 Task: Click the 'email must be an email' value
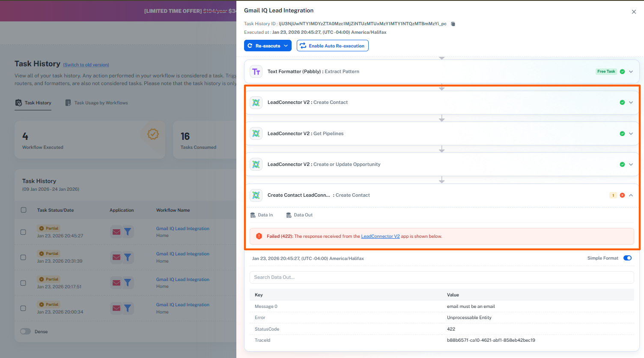tap(471, 306)
